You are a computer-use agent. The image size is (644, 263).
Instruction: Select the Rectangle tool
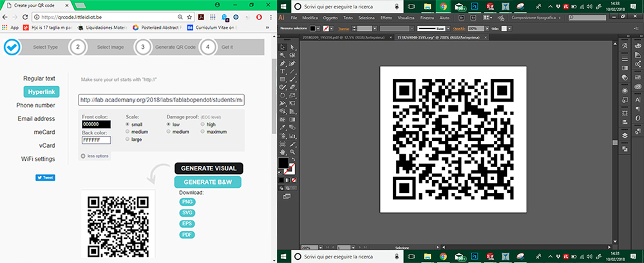point(283,80)
